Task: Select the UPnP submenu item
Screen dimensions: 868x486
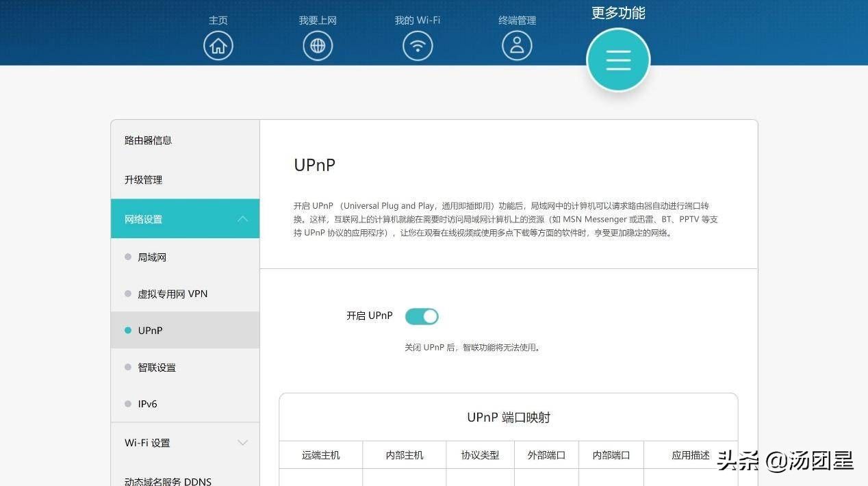Action: tap(185, 330)
